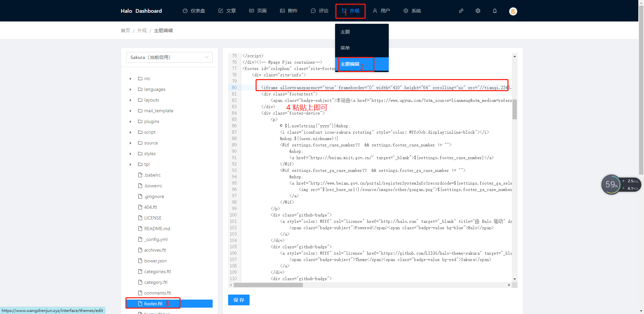Click the styles folder icon

click(140, 153)
